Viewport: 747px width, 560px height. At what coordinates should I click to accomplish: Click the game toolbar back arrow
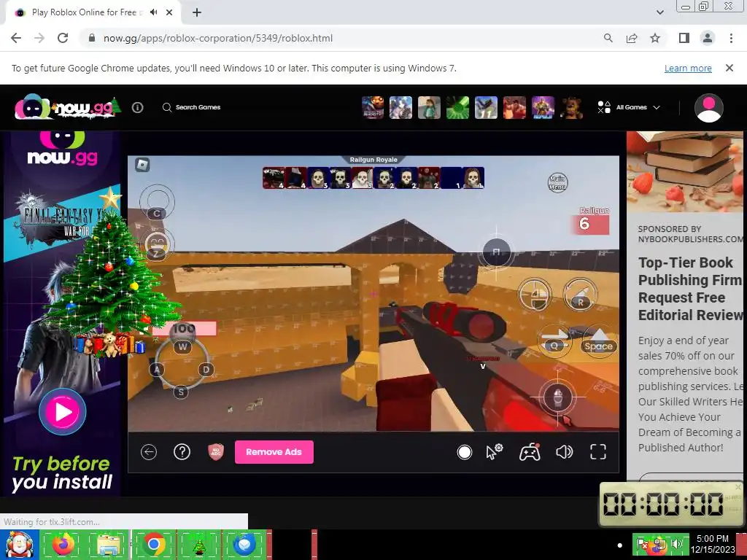(149, 452)
